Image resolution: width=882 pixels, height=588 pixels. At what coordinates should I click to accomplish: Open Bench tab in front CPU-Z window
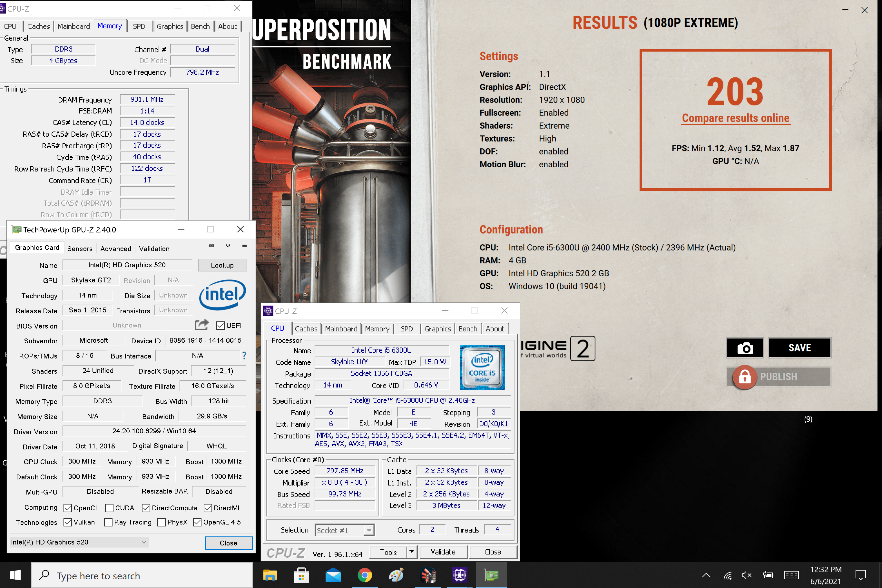pos(468,329)
